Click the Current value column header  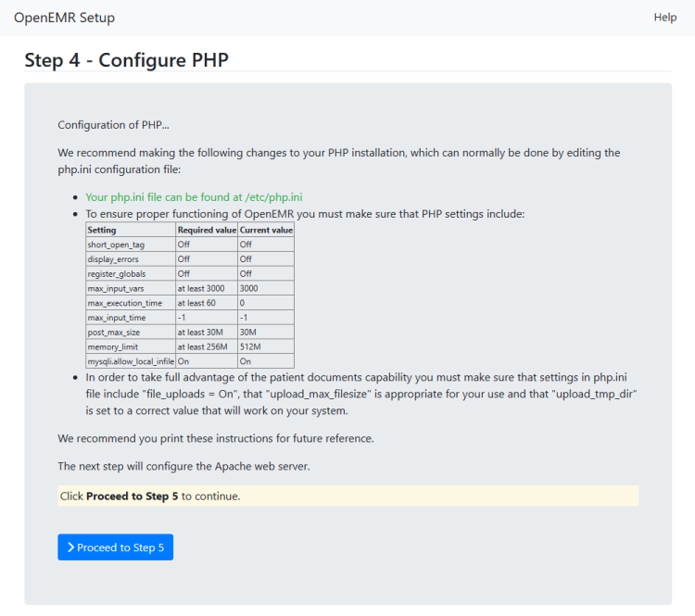click(x=266, y=230)
